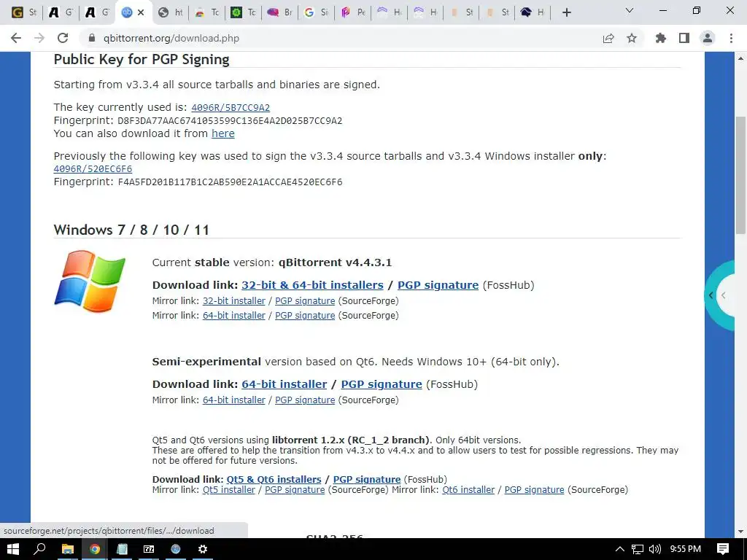Click the page vertical scrollbar thumb

click(x=740, y=175)
